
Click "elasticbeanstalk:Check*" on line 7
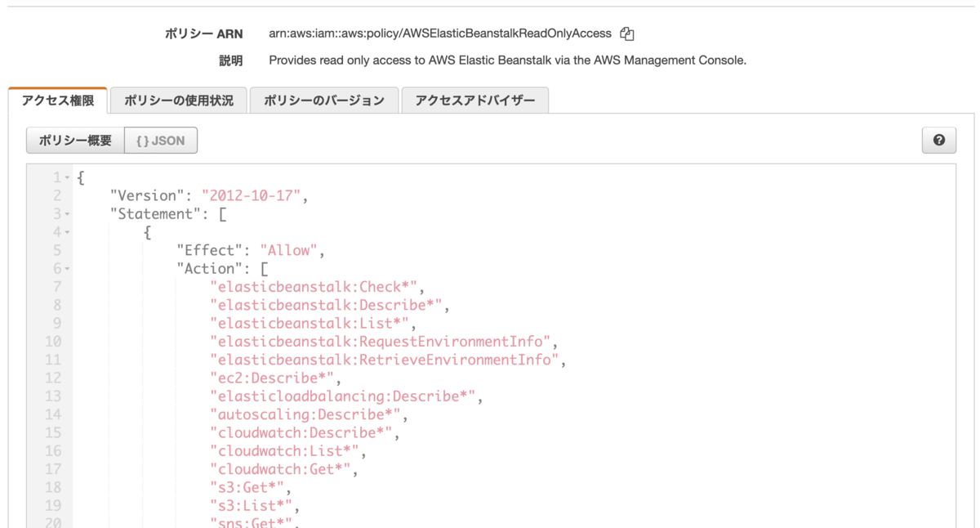(314, 287)
